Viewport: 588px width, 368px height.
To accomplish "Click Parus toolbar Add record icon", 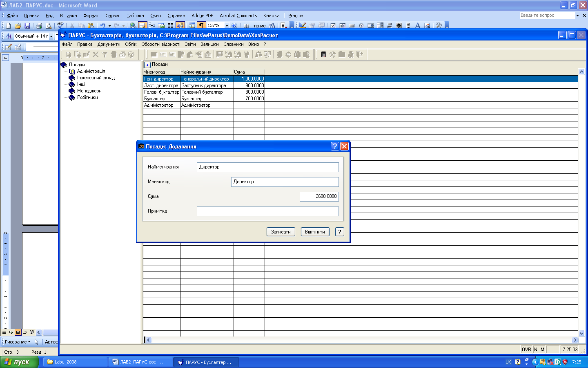I will click(69, 54).
